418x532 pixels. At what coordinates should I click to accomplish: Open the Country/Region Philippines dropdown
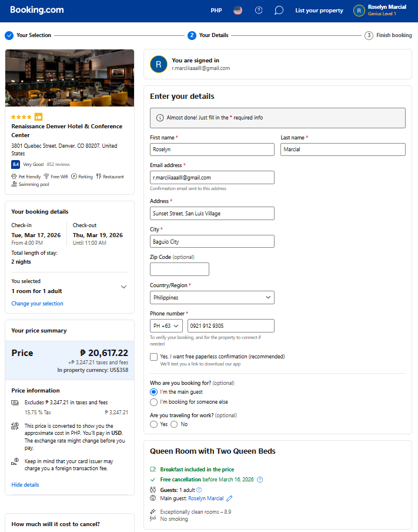click(212, 298)
